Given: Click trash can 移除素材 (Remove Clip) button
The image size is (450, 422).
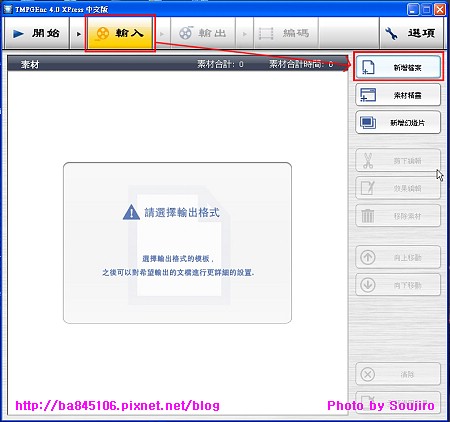Looking at the screenshot, I should click(398, 216).
